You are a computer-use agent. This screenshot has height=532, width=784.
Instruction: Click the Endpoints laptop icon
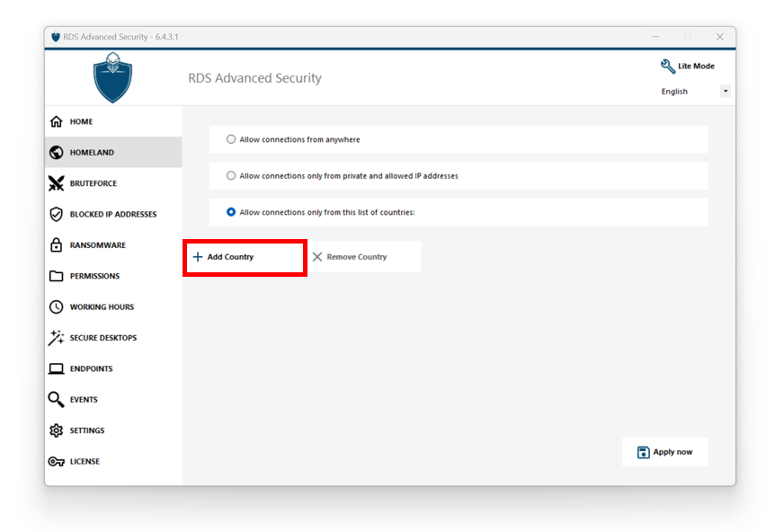pos(56,368)
